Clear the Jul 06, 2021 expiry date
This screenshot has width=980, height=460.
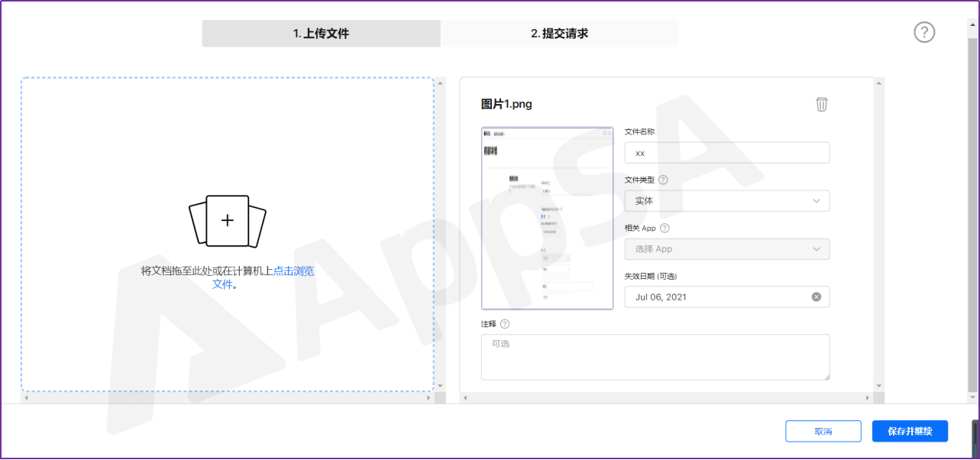tap(816, 296)
